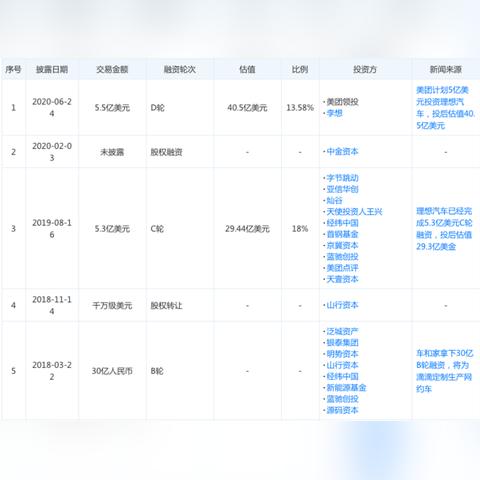480x480 pixels.
Task: Select the date 2020-02-03 cell
Action: click(52, 152)
